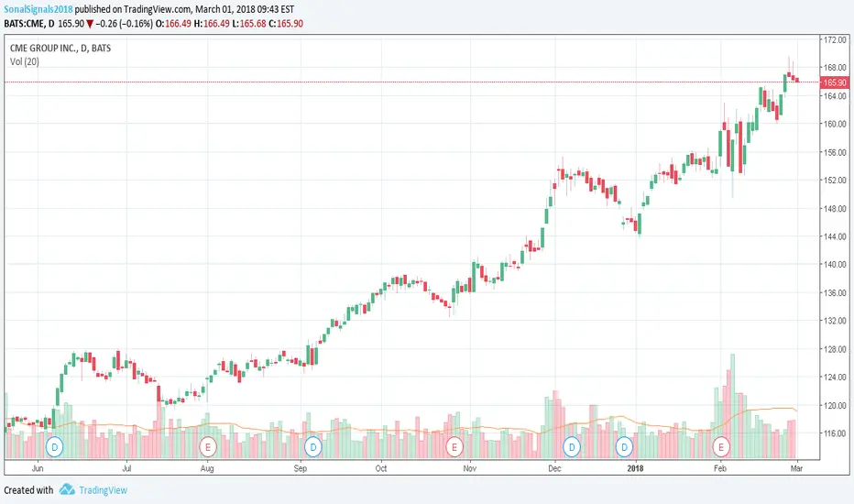Click the red down-triangle price change icon
854x504 pixels.
pyautogui.click(x=90, y=24)
